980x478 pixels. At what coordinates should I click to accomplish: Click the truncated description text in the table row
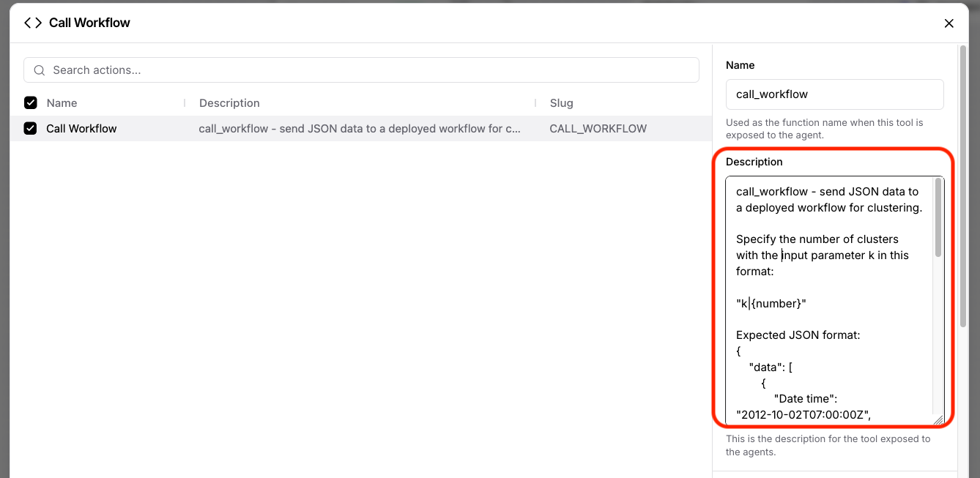pyautogui.click(x=360, y=129)
